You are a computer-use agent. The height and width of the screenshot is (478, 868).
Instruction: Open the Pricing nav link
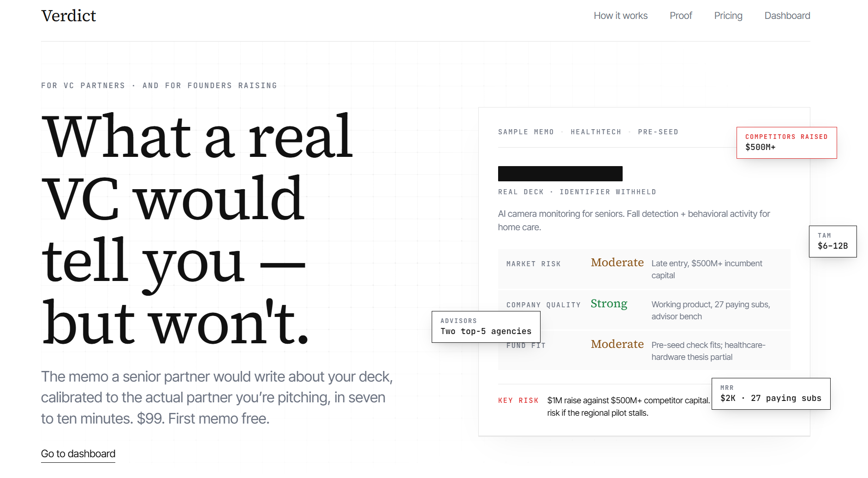[728, 16]
